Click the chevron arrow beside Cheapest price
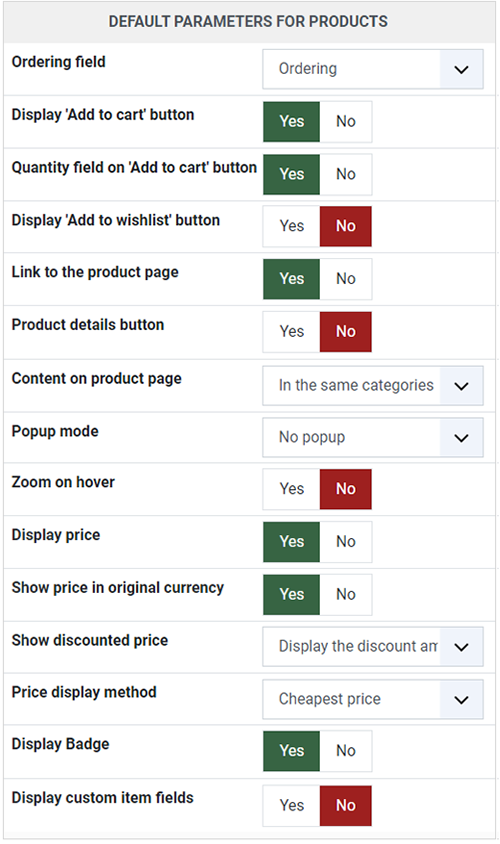 pos(461,699)
